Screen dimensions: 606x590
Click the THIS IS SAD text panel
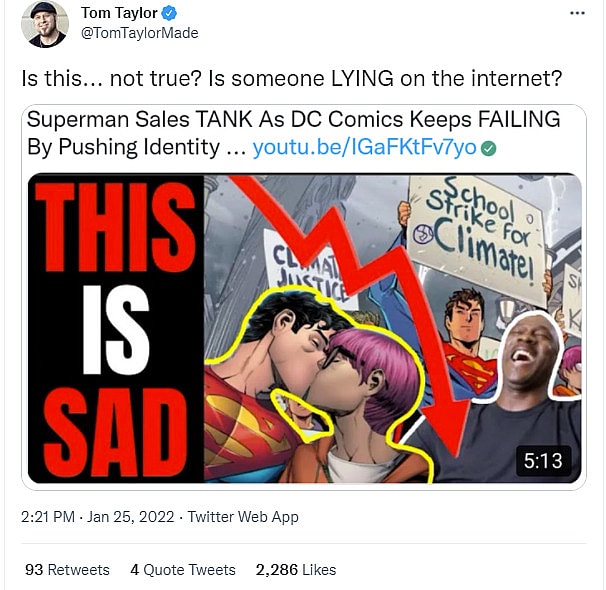[115, 329]
